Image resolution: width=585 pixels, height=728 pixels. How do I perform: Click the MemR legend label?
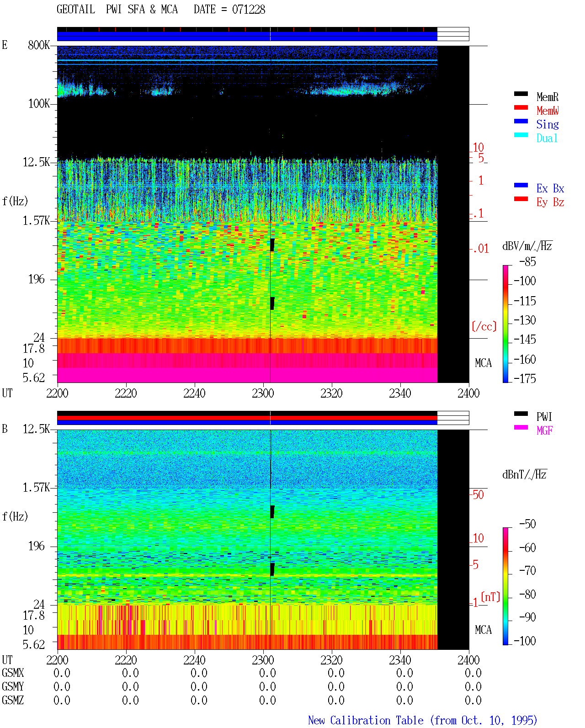(x=548, y=97)
